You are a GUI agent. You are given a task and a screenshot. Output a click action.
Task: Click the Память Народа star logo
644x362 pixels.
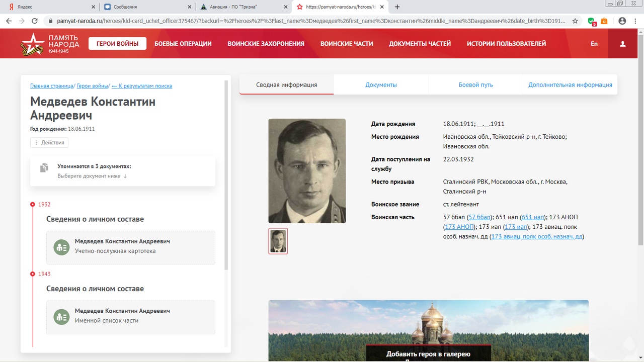point(33,44)
